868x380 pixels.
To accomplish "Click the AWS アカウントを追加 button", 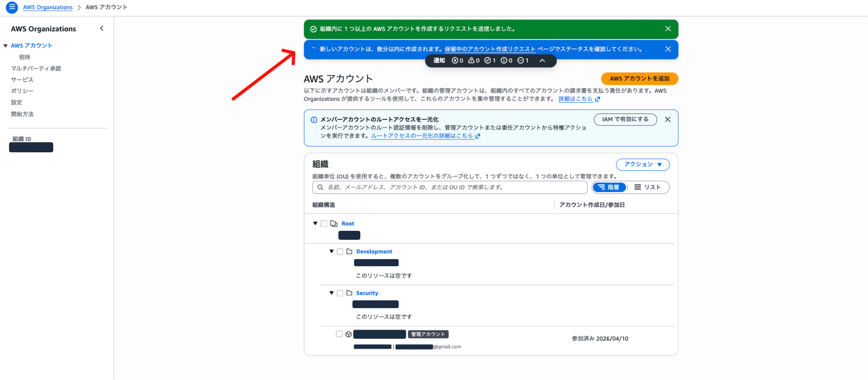I will pyautogui.click(x=639, y=78).
